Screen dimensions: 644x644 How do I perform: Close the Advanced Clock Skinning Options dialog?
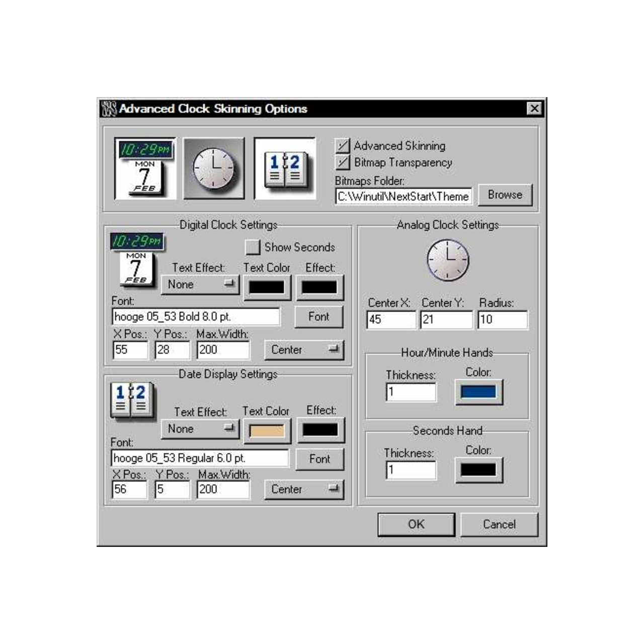534,109
